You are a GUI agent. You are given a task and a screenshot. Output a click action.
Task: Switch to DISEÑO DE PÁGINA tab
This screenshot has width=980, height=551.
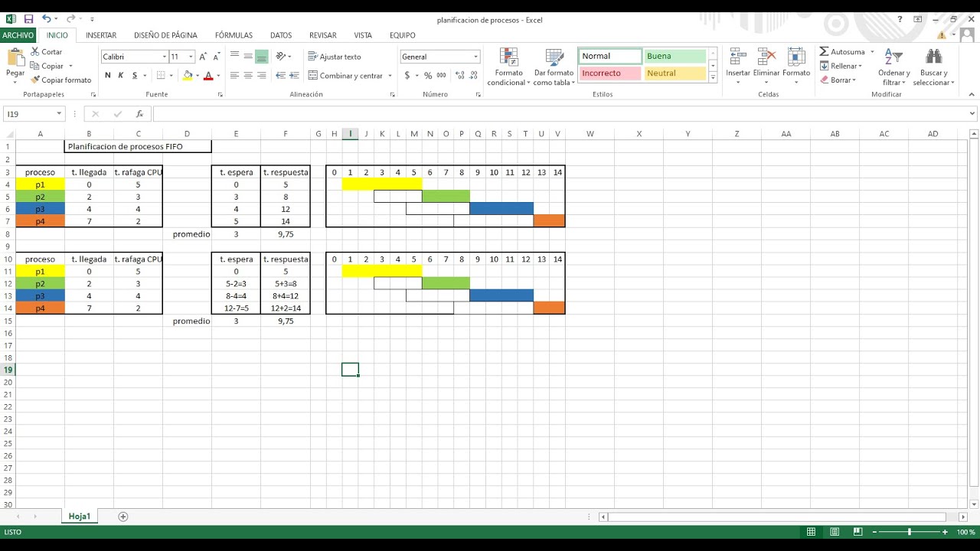[165, 35]
